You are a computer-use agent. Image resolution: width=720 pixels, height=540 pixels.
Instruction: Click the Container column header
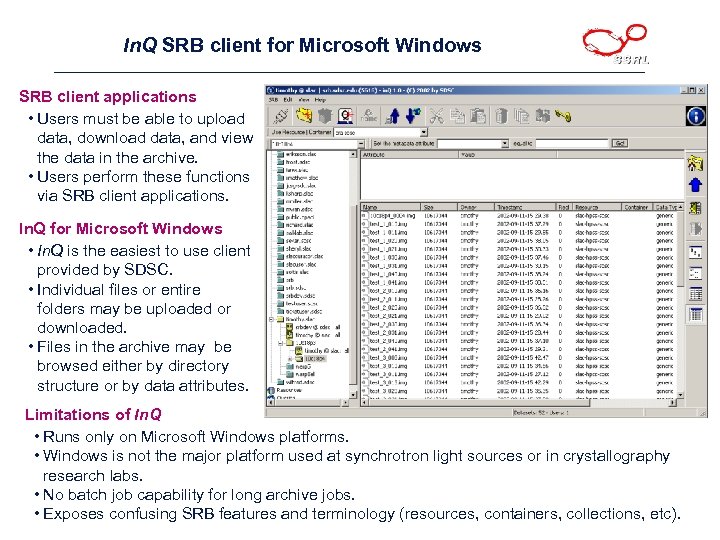click(x=638, y=207)
